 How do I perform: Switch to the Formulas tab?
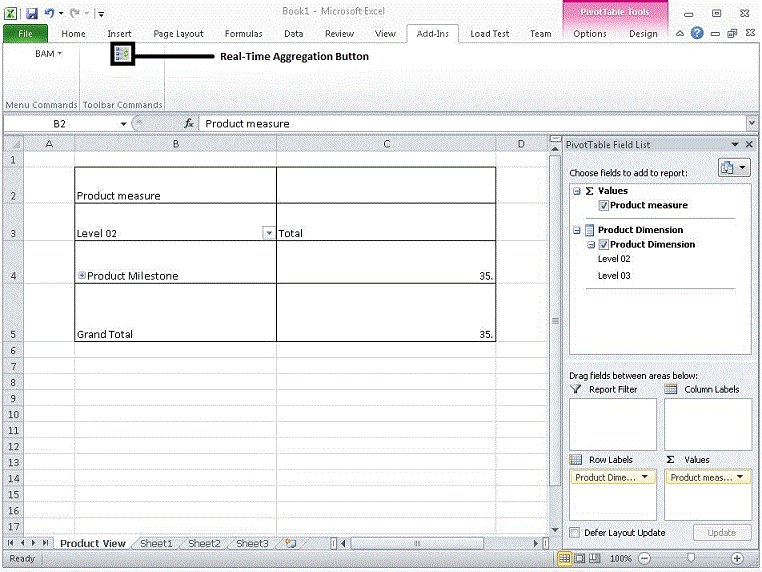(x=243, y=34)
